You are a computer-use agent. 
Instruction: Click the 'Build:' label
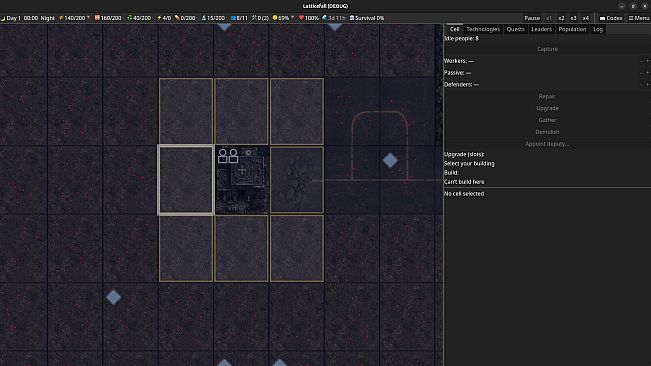(451, 173)
